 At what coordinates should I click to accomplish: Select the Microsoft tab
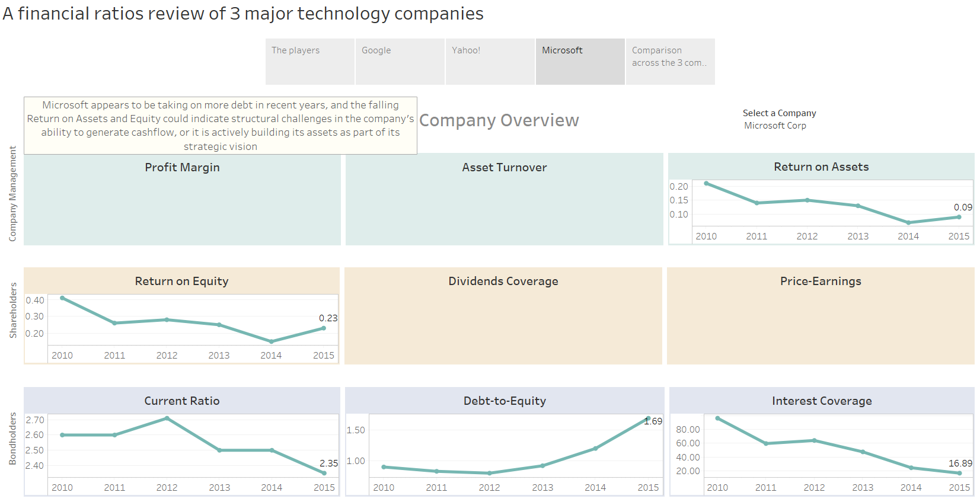click(x=580, y=62)
